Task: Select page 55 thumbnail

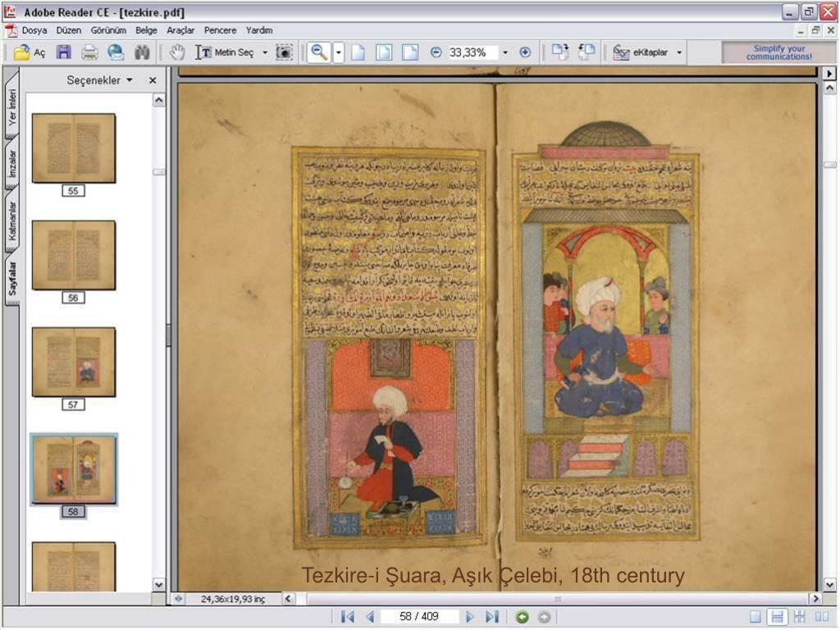Action: pyautogui.click(x=73, y=148)
